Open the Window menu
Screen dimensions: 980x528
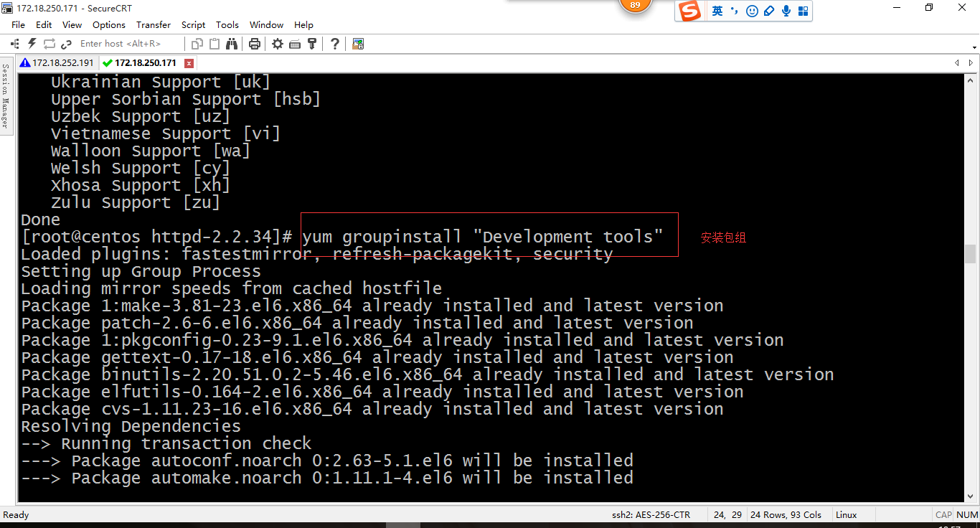tap(266, 24)
